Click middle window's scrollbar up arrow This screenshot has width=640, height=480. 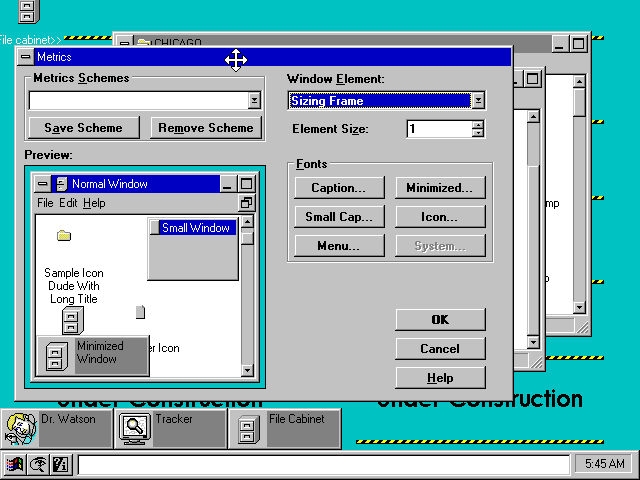(x=533, y=117)
